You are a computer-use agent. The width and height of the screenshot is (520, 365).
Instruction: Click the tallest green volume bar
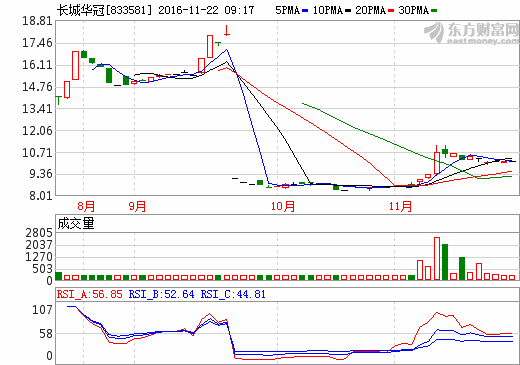[445, 262]
